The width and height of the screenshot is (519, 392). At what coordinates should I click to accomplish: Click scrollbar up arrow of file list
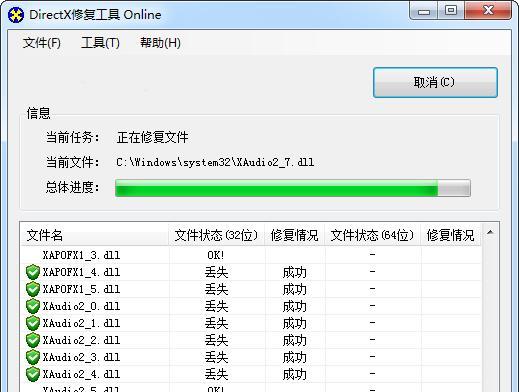point(490,232)
